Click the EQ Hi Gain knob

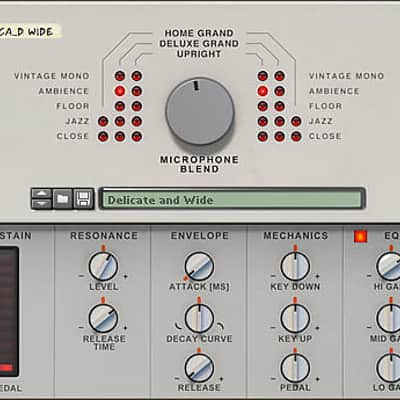[x=389, y=266]
